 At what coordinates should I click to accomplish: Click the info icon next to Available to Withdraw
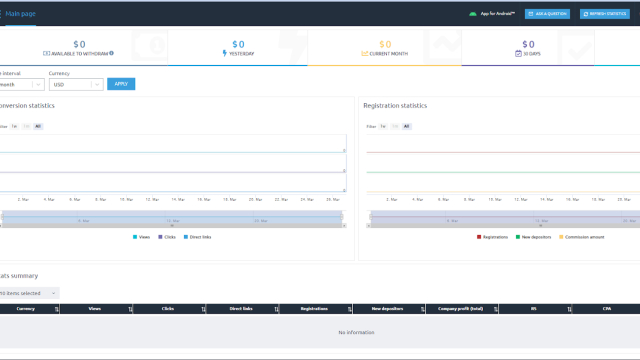tap(111, 53)
